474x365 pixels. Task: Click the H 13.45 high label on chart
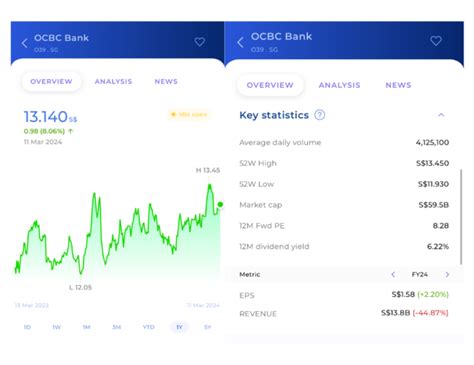click(x=208, y=170)
